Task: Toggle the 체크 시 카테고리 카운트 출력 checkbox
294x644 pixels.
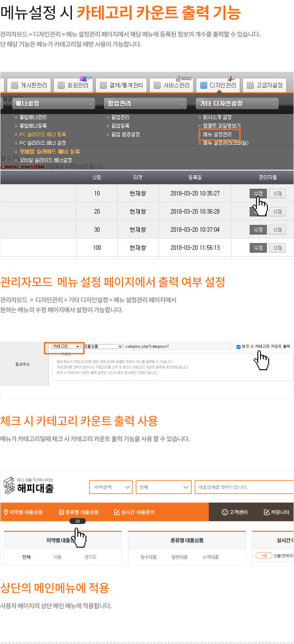Action: (239, 347)
